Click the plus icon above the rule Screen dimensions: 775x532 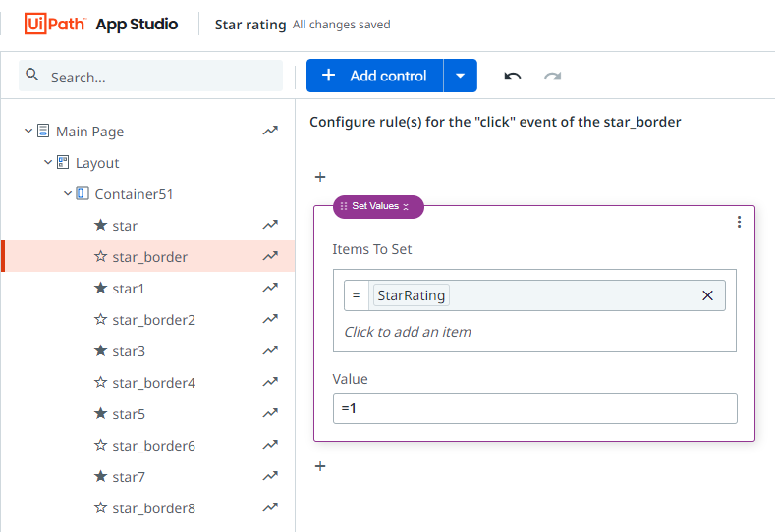320,177
